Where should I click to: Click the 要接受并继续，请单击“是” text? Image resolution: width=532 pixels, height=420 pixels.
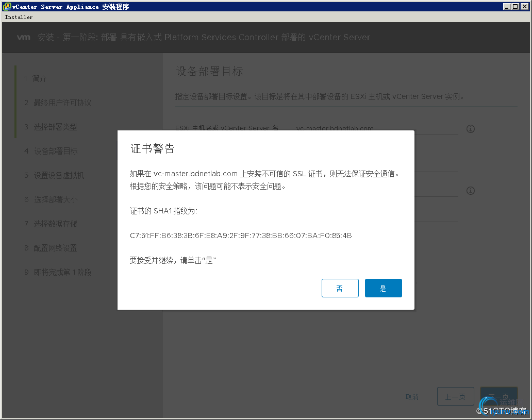[173, 260]
